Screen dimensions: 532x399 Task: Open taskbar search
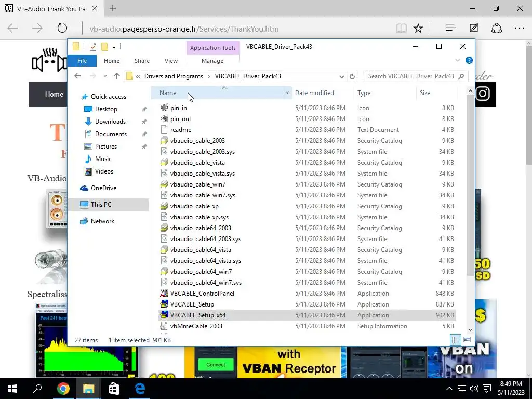click(37, 389)
